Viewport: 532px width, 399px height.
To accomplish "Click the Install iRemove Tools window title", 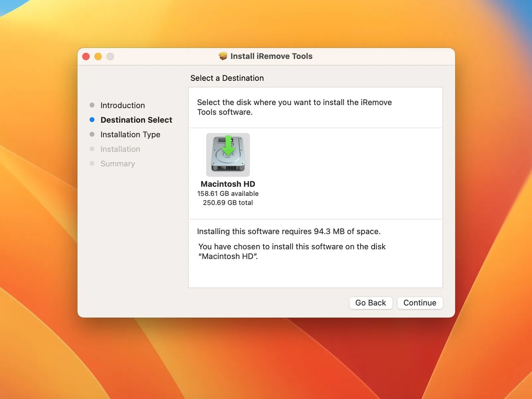I will pyautogui.click(x=271, y=56).
